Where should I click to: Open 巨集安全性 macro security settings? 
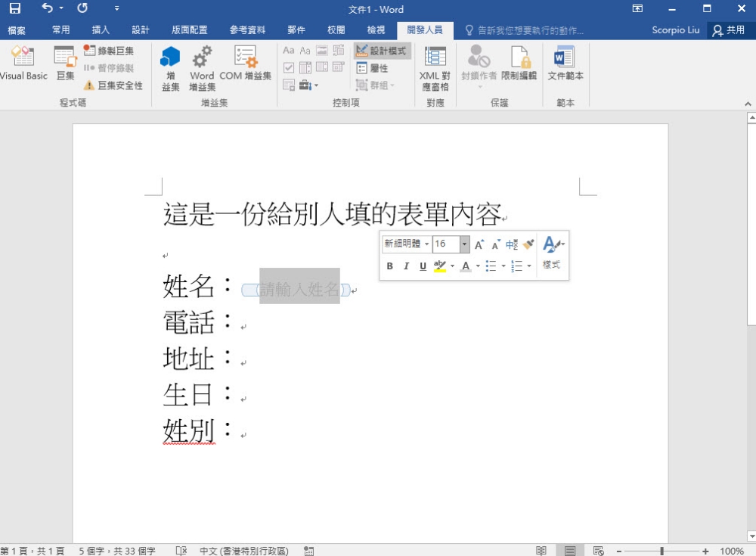113,85
